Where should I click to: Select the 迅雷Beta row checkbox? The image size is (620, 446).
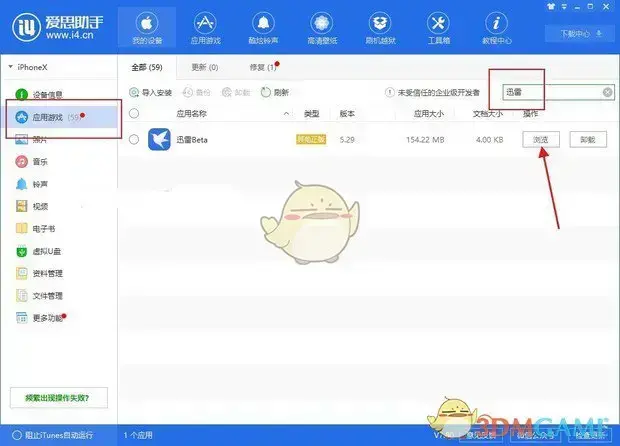tap(134, 139)
